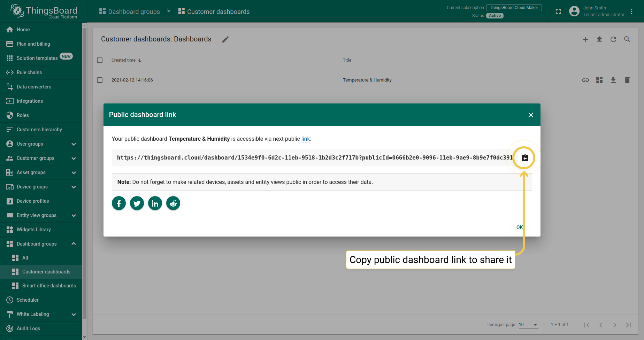This screenshot has height=340, width=644.
Task: Navigate to Dashboard groups breadcrumb
Action: point(130,11)
